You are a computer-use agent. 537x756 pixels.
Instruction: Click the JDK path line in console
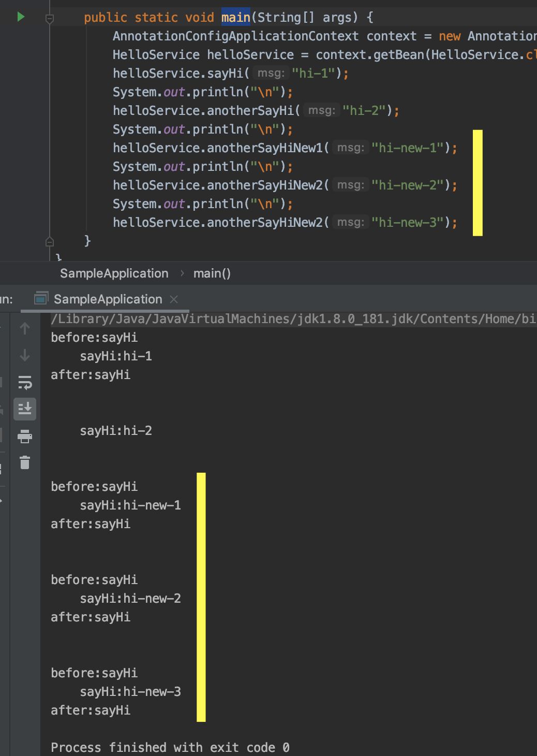(x=293, y=318)
